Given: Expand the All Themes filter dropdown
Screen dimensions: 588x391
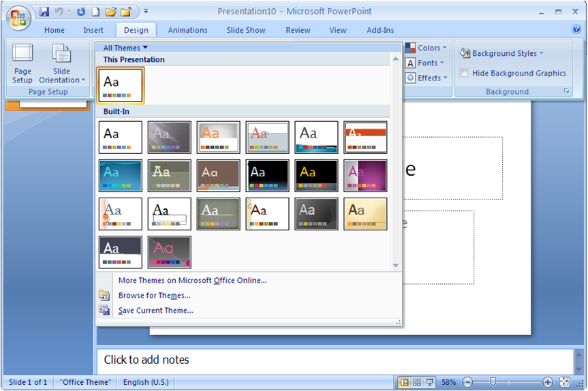Looking at the screenshot, I should 125,48.
